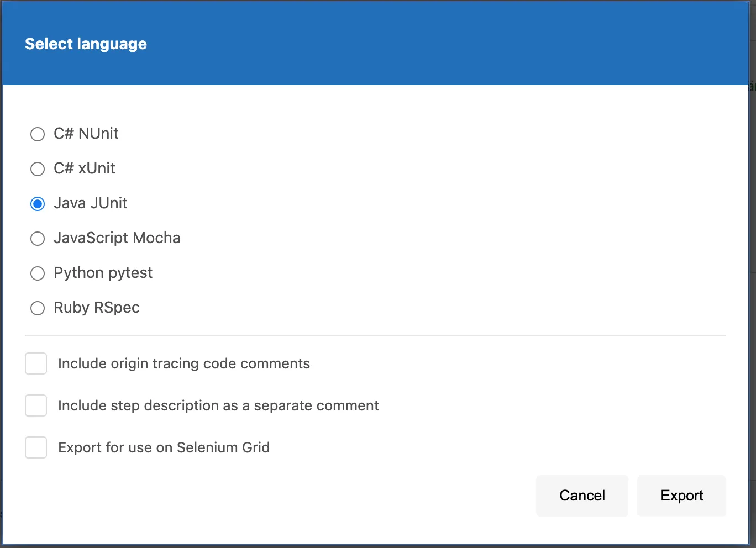Click "Export for use on Selenium Grid" text

[x=164, y=448]
